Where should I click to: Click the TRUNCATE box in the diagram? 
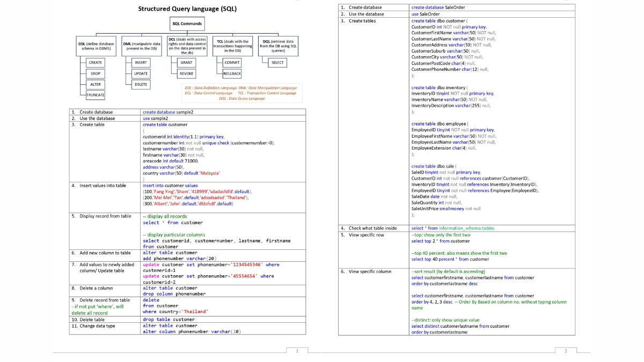coord(96,95)
